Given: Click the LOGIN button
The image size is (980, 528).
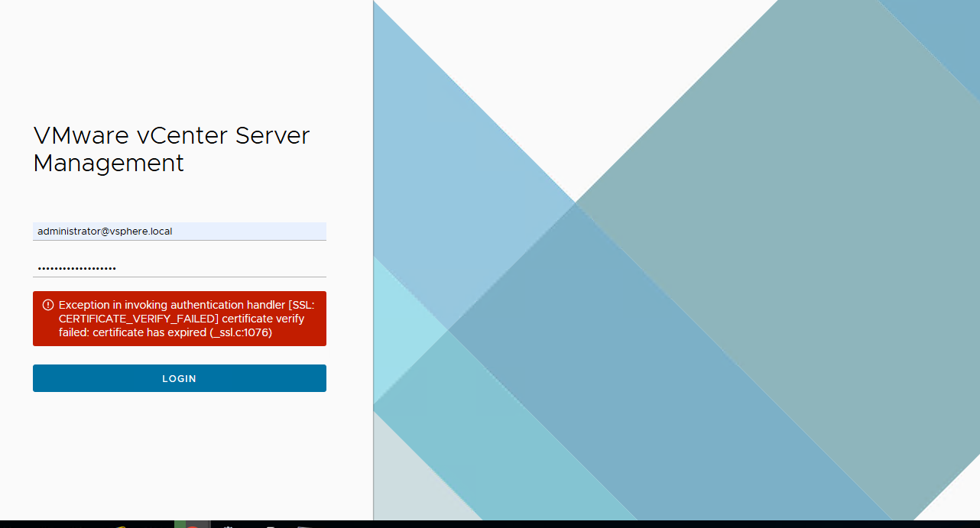Looking at the screenshot, I should [x=180, y=378].
